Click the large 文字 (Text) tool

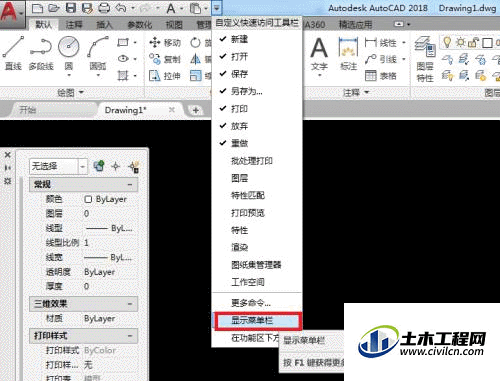[319, 54]
